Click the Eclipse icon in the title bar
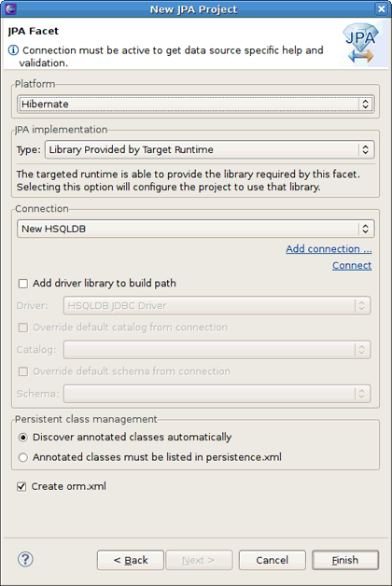This screenshot has width=392, height=586. click(x=10, y=8)
